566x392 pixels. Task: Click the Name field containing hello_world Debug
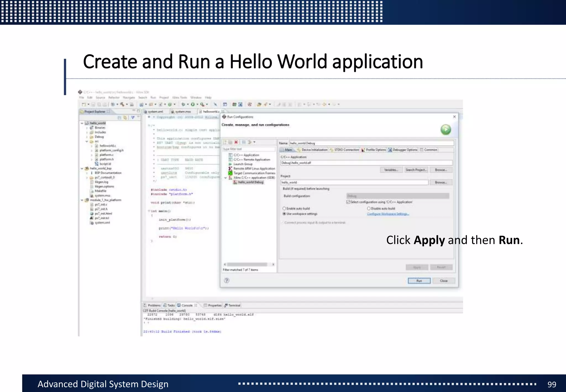371,143
